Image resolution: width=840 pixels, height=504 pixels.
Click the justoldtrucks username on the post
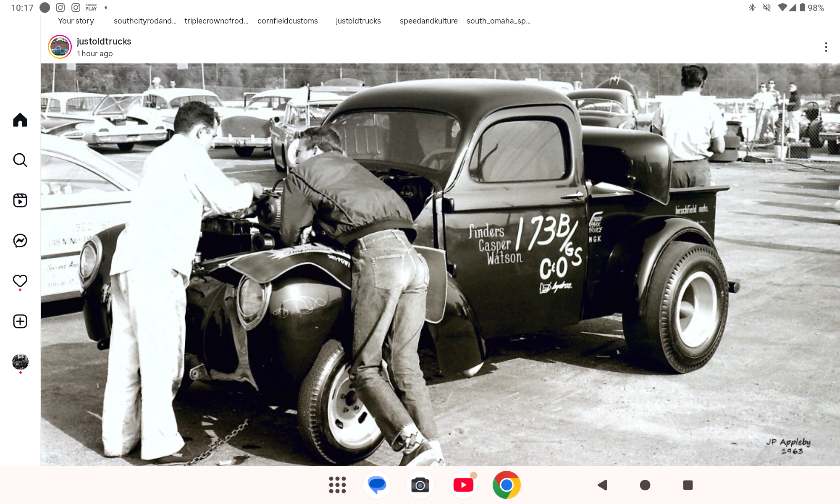pyautogui.click(x=104, y=41)
